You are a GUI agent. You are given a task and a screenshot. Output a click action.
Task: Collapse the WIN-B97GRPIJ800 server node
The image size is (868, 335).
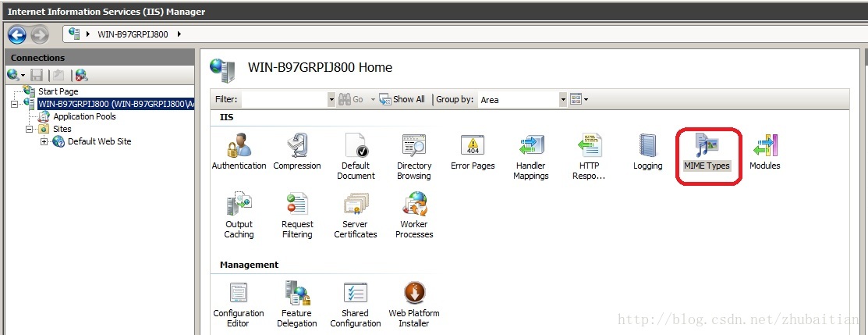point(14,104)
